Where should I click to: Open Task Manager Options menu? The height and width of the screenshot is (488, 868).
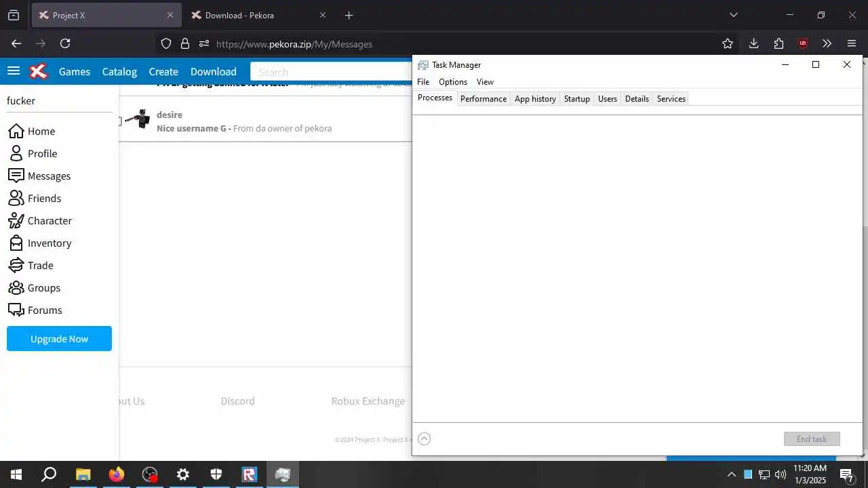tap(453, 81)
